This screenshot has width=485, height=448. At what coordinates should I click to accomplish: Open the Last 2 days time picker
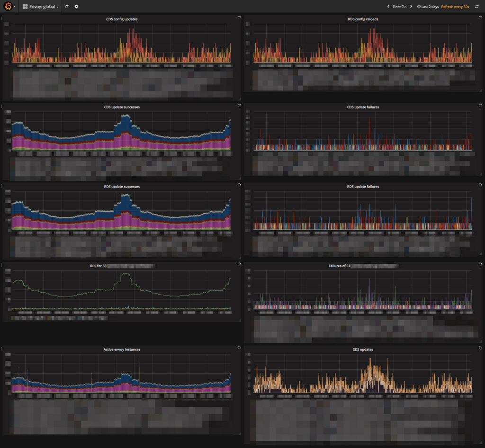[428, 7]
